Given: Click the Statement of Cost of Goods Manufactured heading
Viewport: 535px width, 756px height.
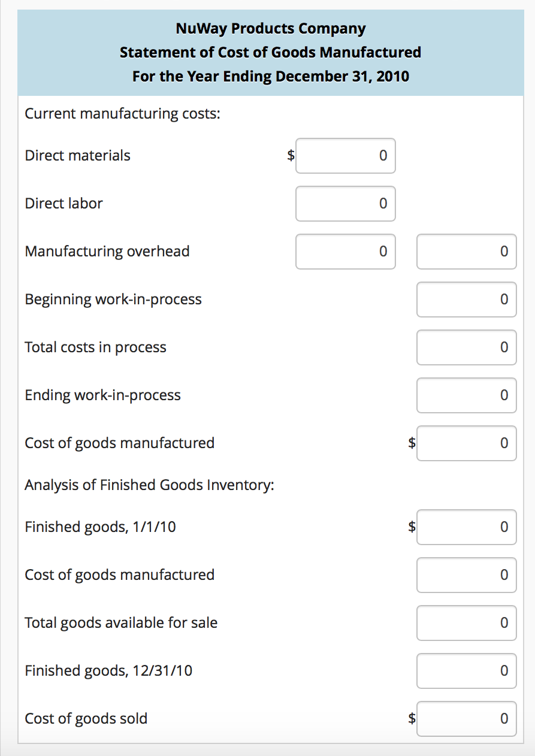Looking at the screenshot, I should coord(271,52).
